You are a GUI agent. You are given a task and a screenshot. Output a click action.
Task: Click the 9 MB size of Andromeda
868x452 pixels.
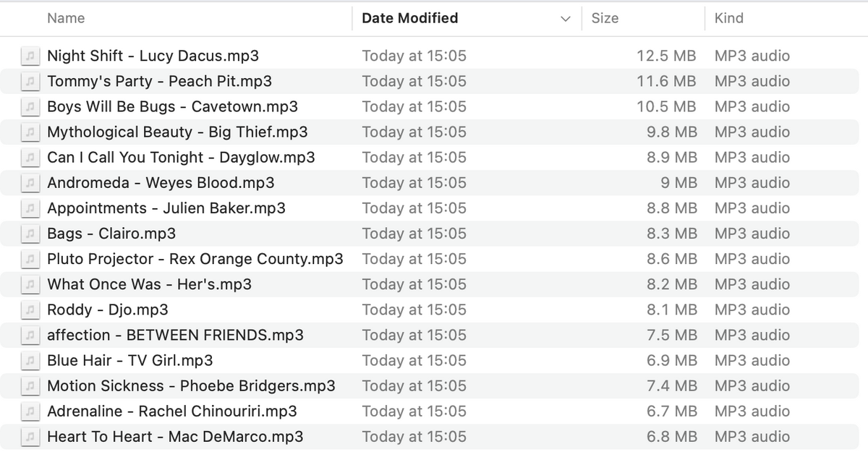click(x=678, y=182)
